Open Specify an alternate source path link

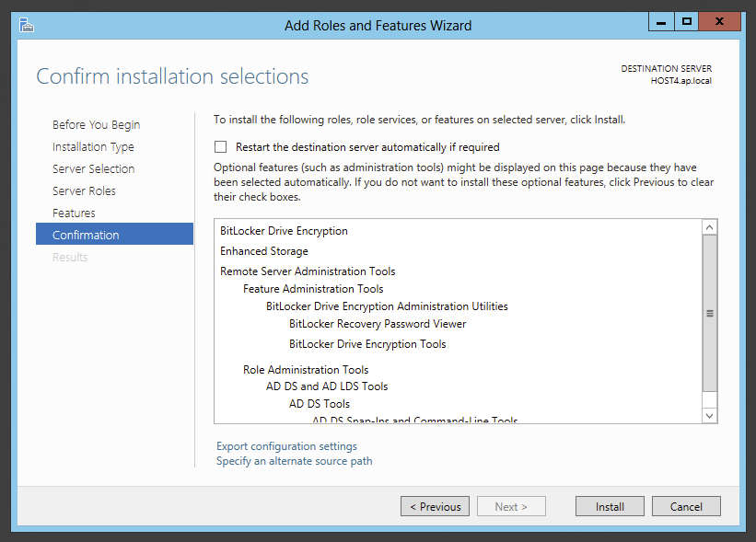tap(294, 461)
